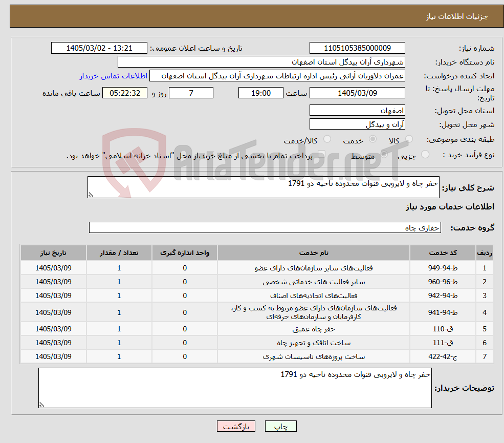Image resolution: width=504 pixels, height=443 pixels.
Task: Click the buyer name field شهرداری آران بیدگل
Action: pyautogui.click(x=261, y=62)
